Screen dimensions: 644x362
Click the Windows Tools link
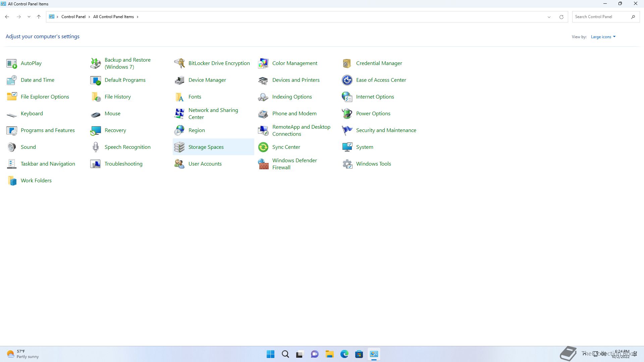374,164
